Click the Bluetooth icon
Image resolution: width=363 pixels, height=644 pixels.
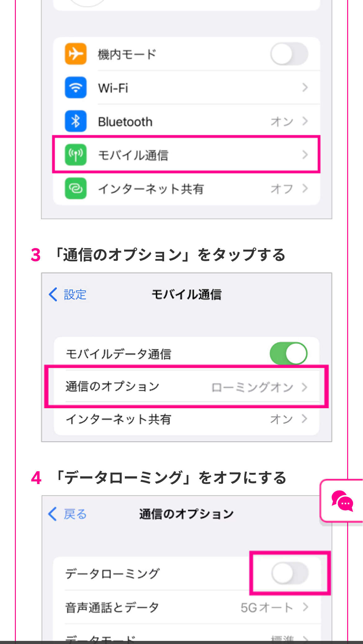[x=76, y=121]
